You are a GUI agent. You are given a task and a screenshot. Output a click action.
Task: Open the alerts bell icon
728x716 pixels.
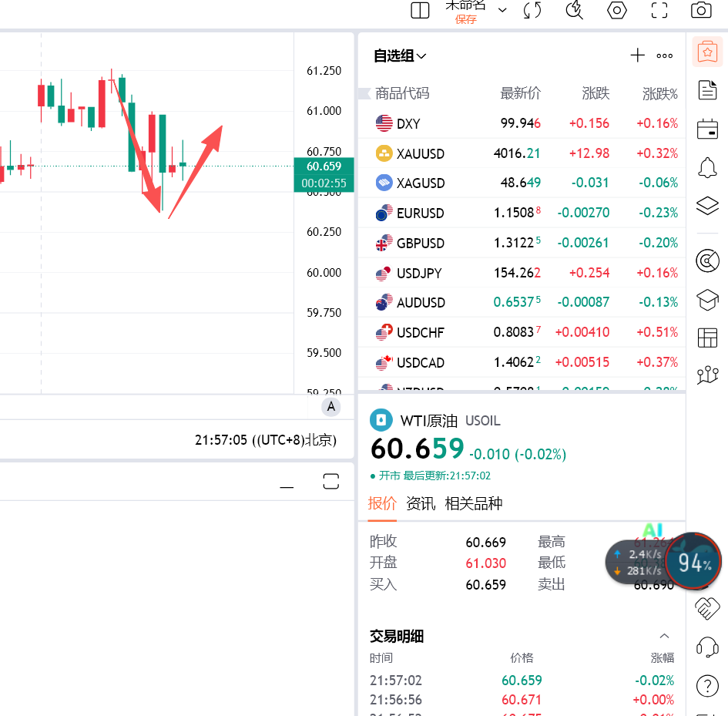tap(706, 166)
